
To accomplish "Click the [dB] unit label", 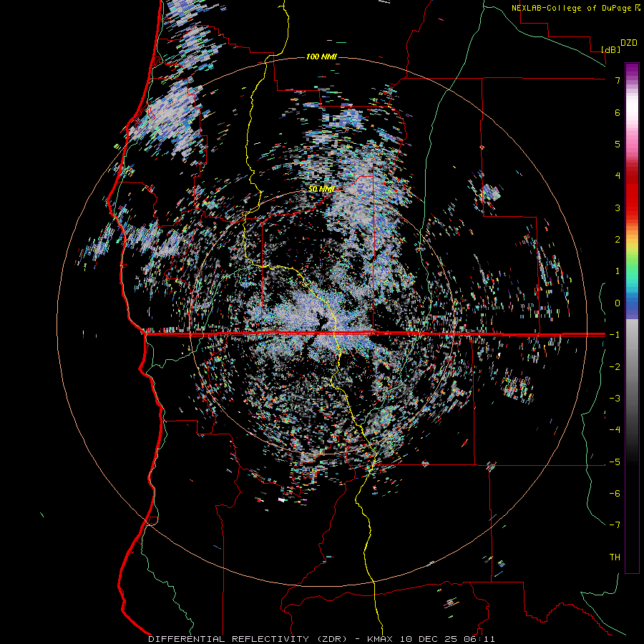I will 611,49.
